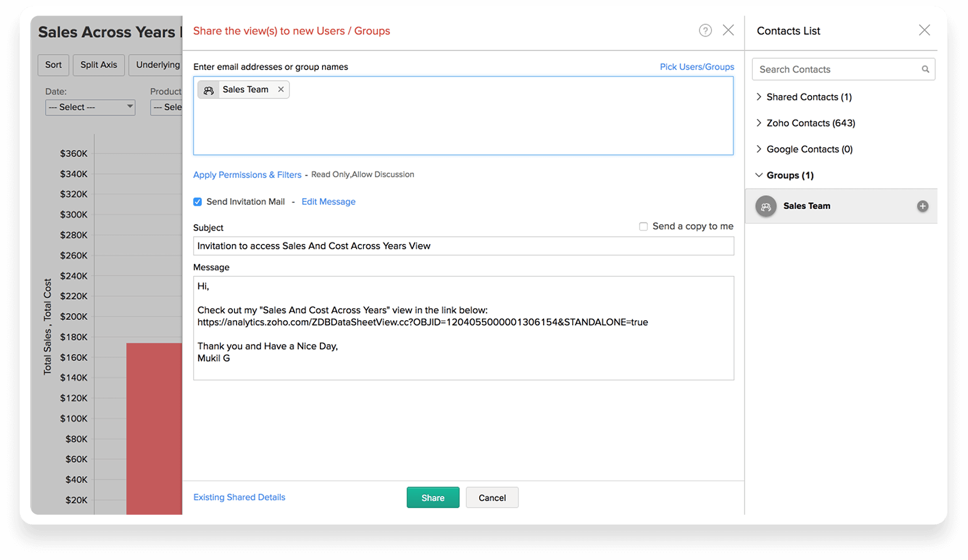Close the Share view dialog
This screenshot has width=968, height=560.
(728, 30)
